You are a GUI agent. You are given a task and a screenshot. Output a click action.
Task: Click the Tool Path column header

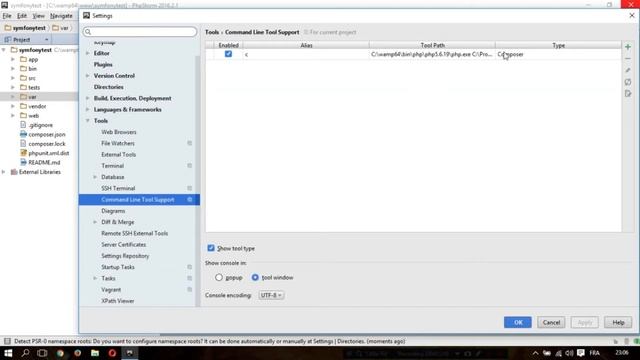point(432,45)
